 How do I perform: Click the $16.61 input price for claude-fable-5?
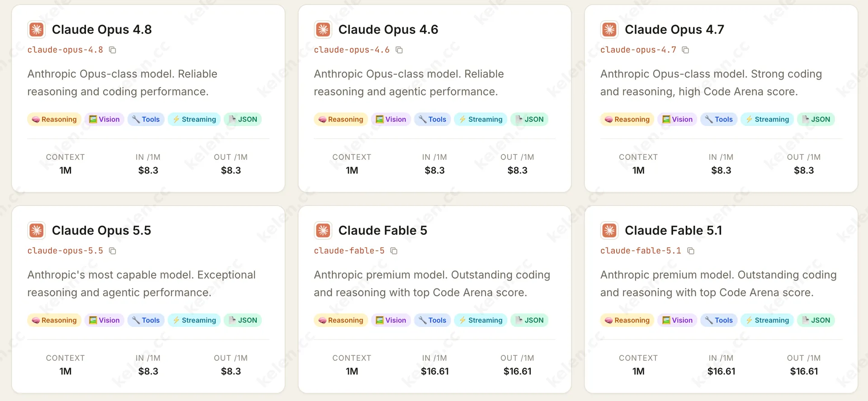click(x=435, y=372)
